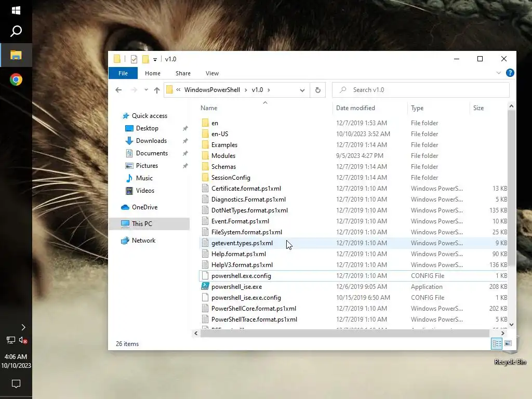The image size is (532, 399).
Task: Select the SessionConfig folder
Action: (231, 178)
